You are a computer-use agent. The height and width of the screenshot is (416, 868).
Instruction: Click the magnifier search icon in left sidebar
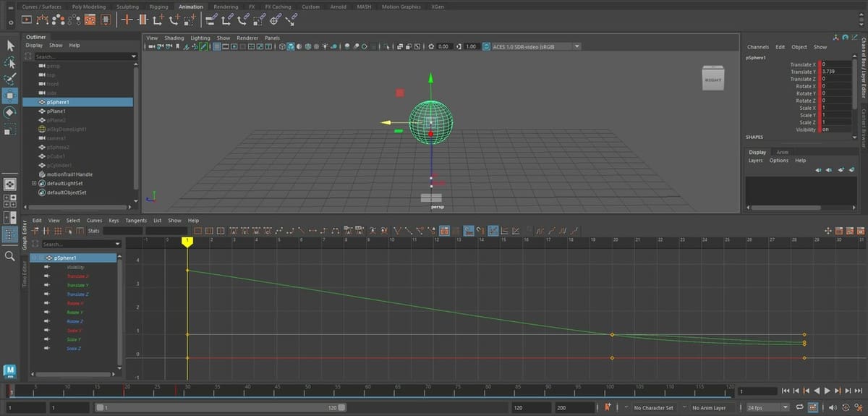[x=10, y=255]
